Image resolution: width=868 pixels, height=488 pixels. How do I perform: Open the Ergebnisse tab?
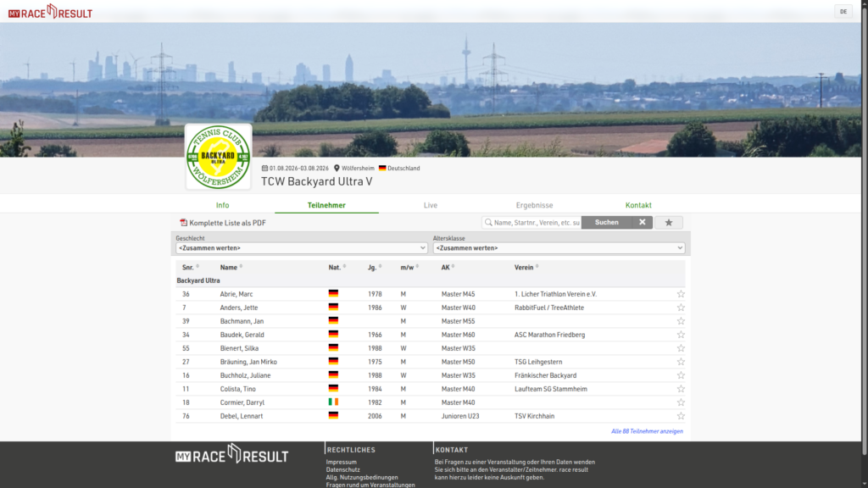click(534, 205)
